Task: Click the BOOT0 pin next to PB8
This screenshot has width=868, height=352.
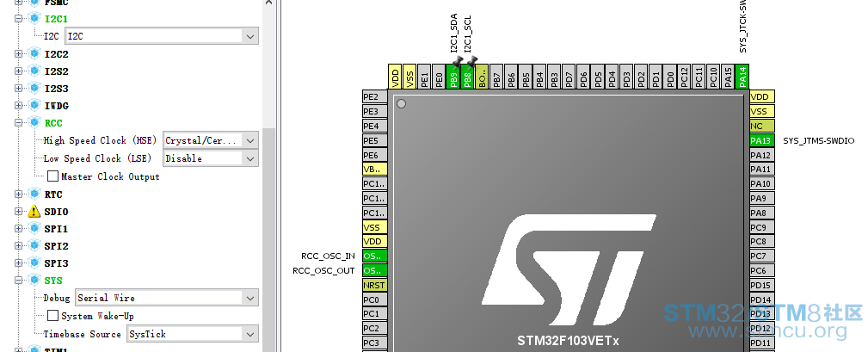Action: click(482, 76)
